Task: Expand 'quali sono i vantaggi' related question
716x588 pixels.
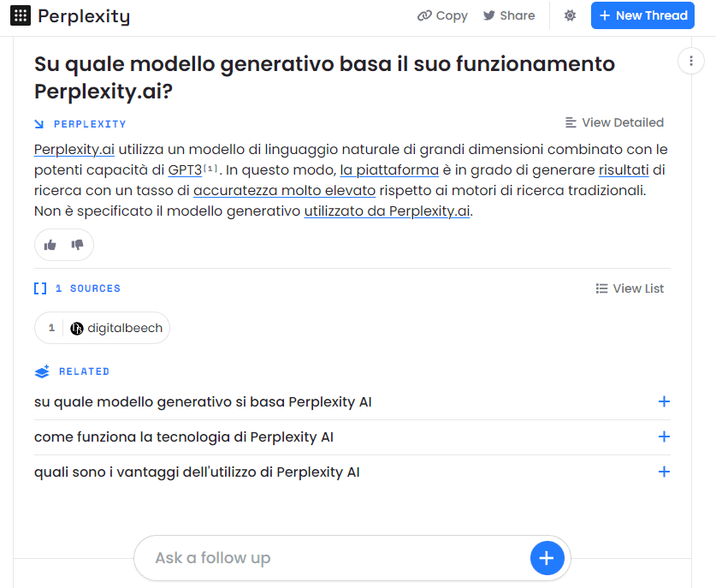Action: [664, 472]
